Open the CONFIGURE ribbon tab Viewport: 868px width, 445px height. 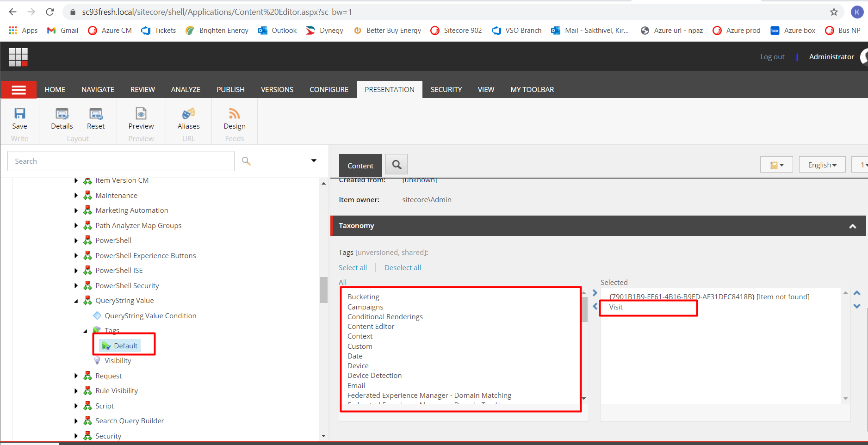(x=329, y=90)
